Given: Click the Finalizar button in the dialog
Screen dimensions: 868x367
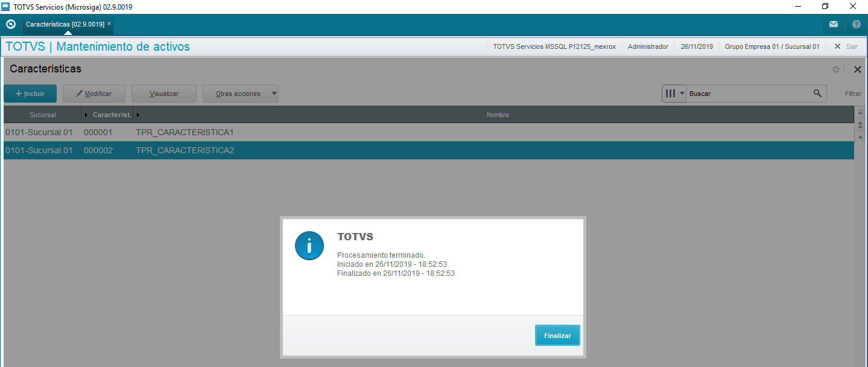Looking at the screenshot, I should (x=557, y=335).
